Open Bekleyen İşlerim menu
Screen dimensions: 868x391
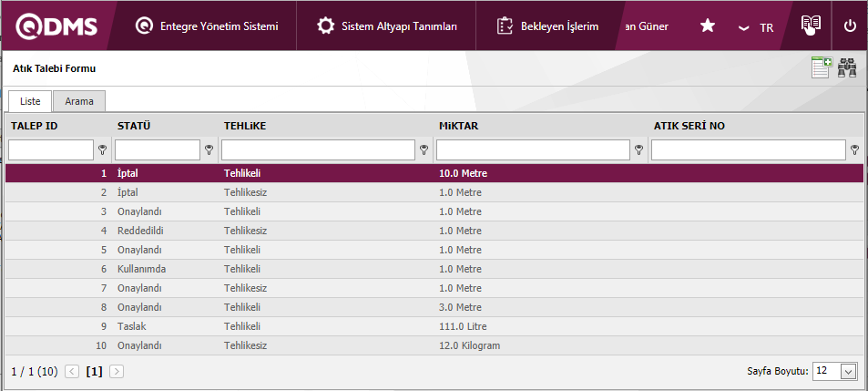(547, 26)
